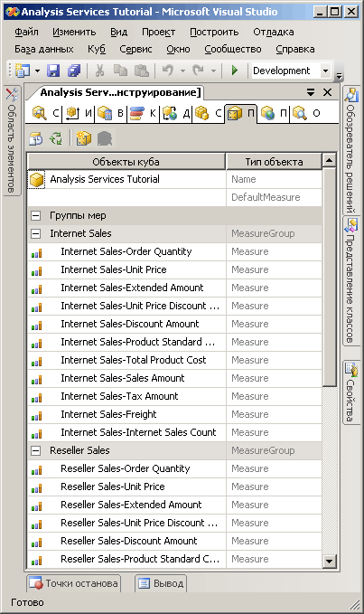Open the Actions tab icon
Screen dimensions: 364x614
coord(170,113)
